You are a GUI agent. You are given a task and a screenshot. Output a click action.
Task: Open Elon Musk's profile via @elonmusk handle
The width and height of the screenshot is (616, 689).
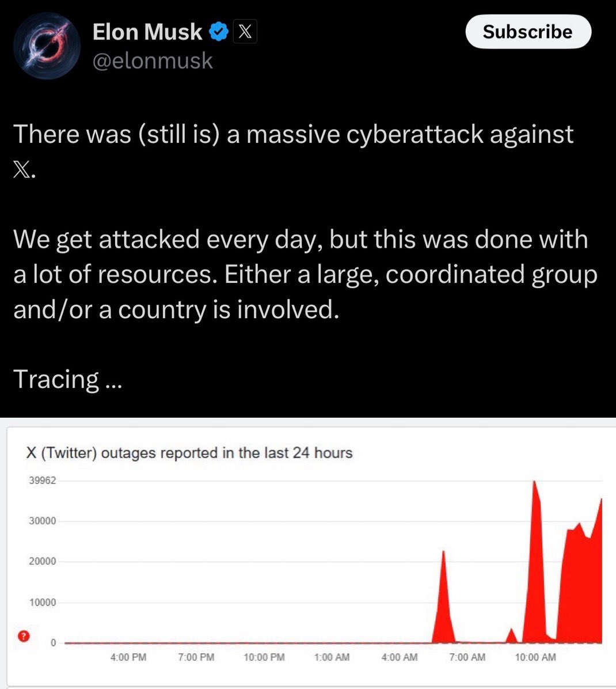(153, 60)
